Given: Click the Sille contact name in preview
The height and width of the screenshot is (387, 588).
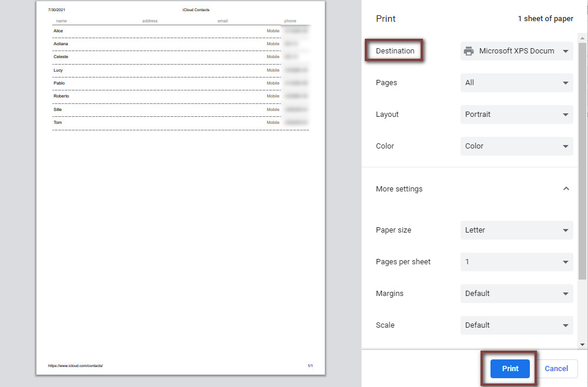Looking at the screenshot, I should [x=58, y=109].
